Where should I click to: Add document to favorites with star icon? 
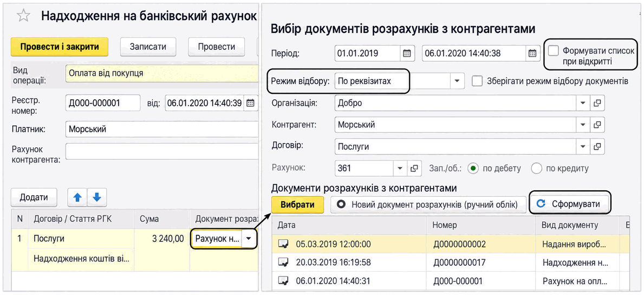pos(23,16)
